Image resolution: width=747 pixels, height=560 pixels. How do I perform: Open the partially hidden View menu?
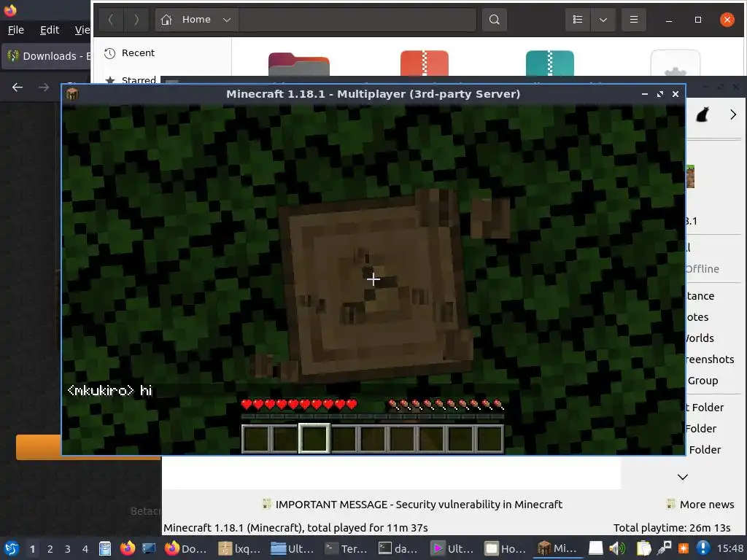(82, 30)
